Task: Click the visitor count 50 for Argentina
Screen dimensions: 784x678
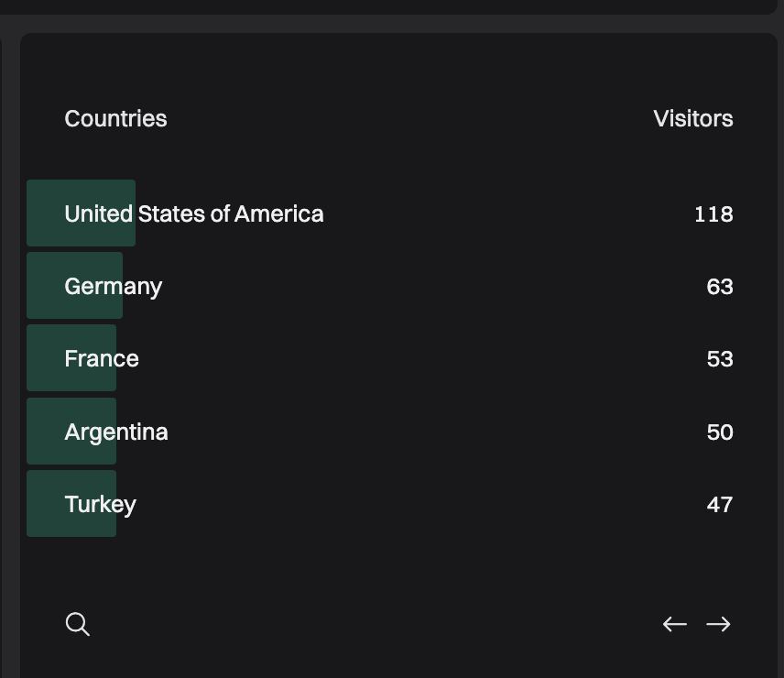Action: coord(720,432)
